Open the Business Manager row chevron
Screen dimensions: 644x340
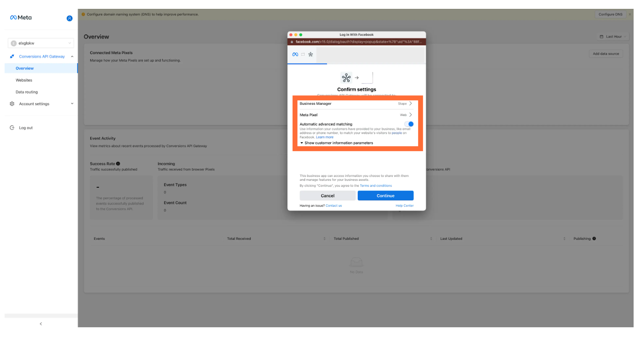tap(411, 104)
